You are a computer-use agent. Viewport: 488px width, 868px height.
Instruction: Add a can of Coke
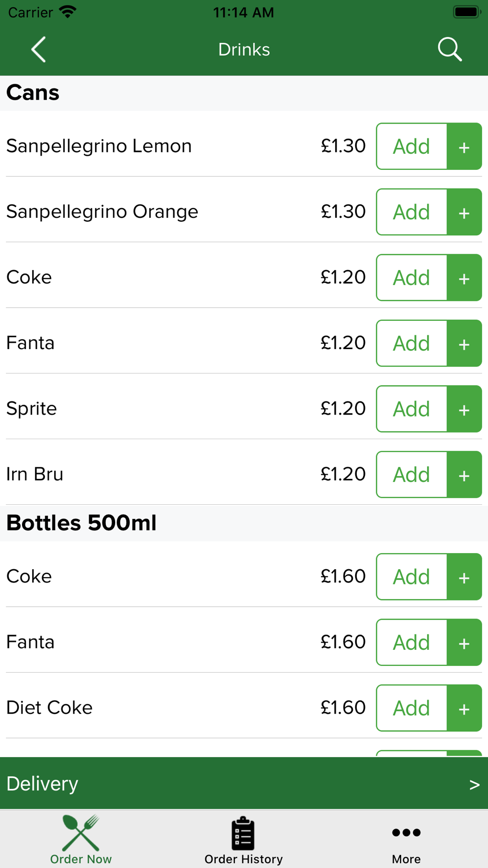[x=412, y=278]
